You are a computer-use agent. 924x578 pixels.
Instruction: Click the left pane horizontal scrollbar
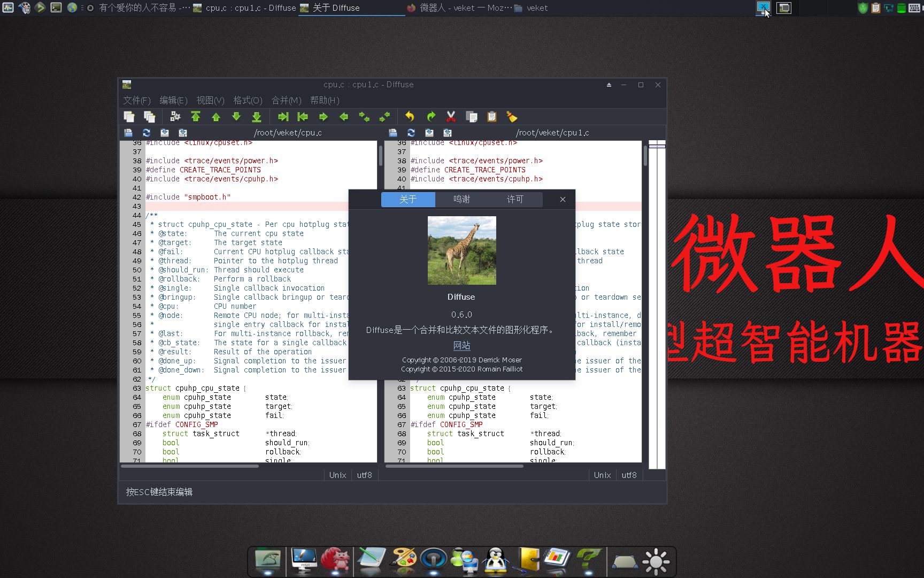190,466
